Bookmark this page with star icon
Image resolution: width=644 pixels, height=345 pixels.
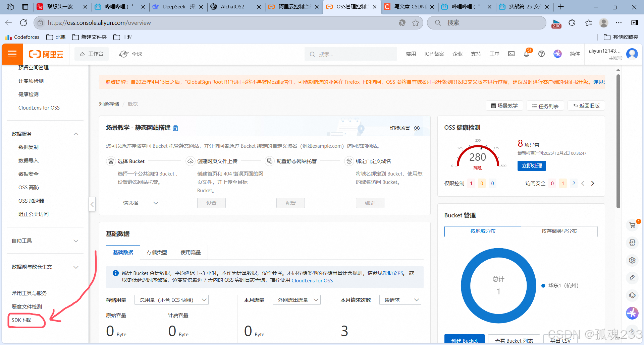click(x=416, y=23)
